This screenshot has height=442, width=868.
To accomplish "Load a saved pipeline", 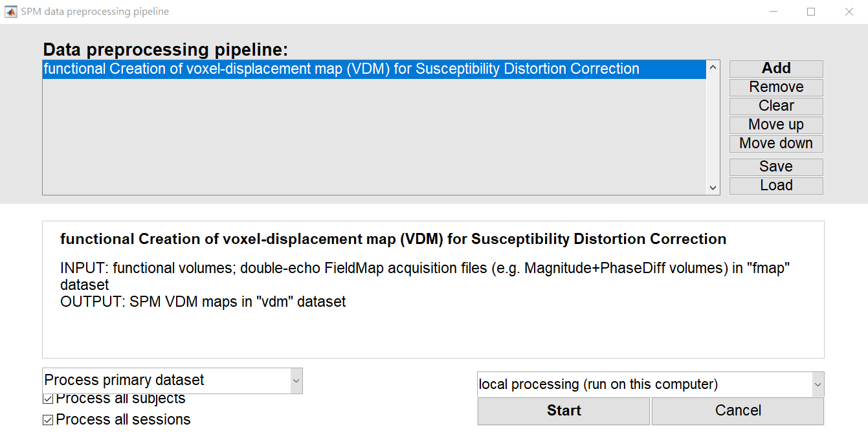I will pos(776,186).
